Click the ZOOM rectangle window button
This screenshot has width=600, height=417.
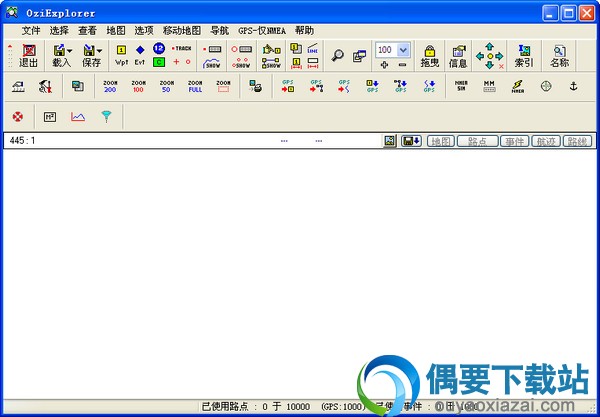click(x=223, y=86)
